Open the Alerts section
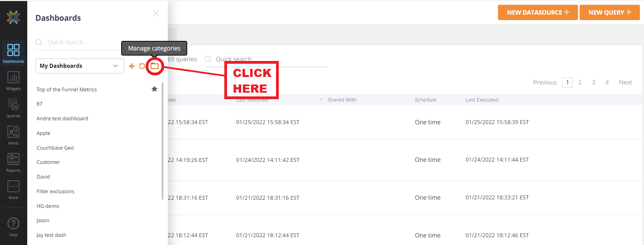Image resolution: width=644 pixels, height=245 pixels. 13,135
